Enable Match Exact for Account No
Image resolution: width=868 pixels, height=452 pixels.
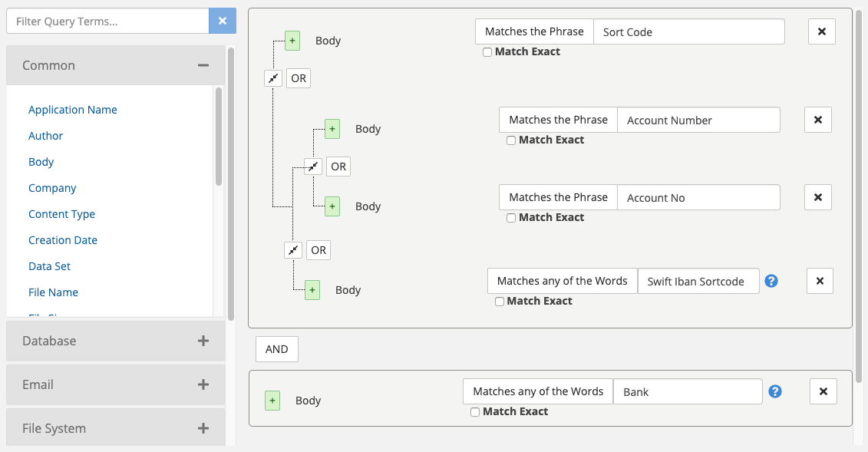click(x=511, y=218)
